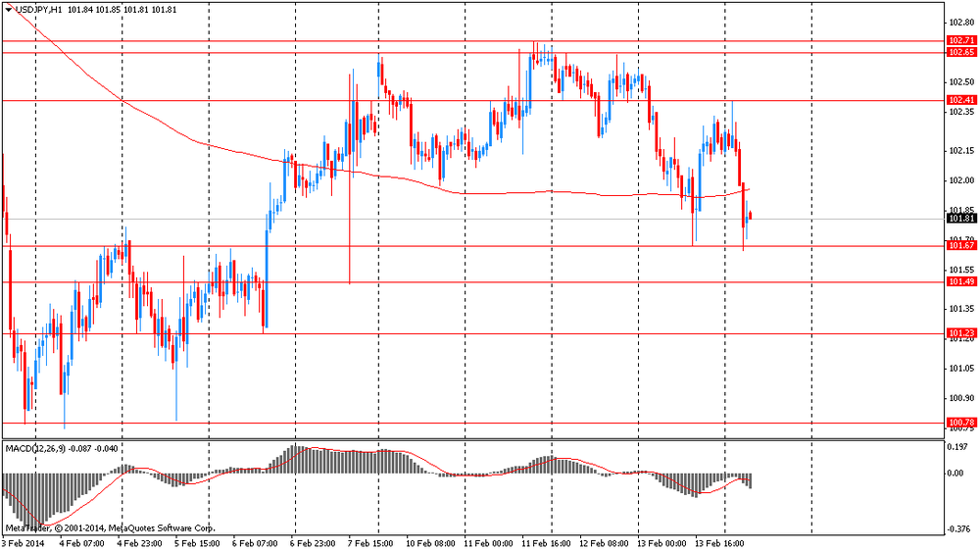The width and height of the screenshot is (980, 551).
Task: Click the gray 101.81 current price tag
Action: point(960,219)
